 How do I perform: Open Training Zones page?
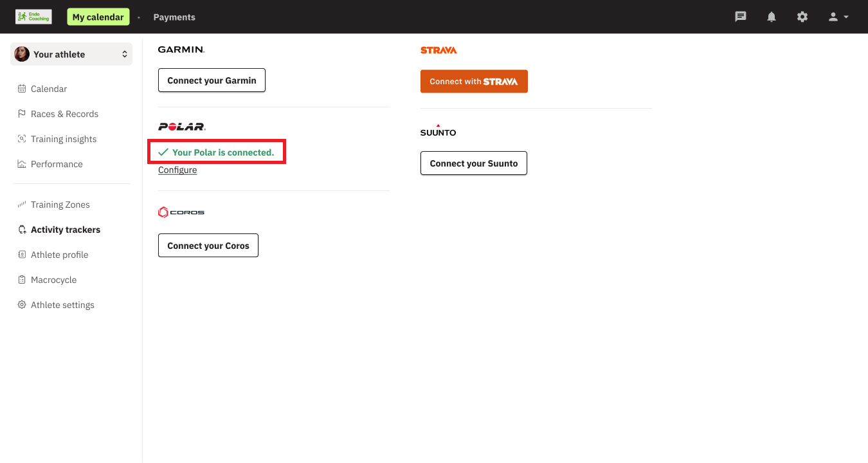point(60,204)
